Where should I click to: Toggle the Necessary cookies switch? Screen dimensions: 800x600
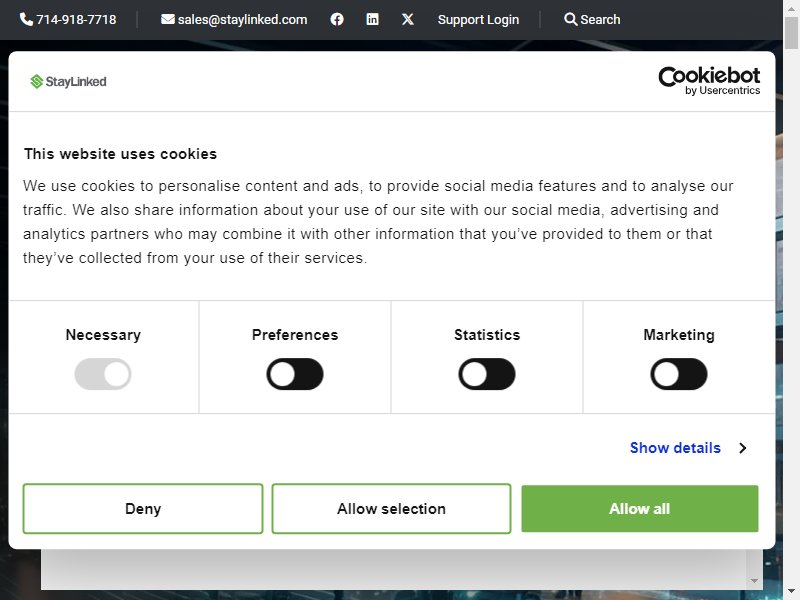103,374
